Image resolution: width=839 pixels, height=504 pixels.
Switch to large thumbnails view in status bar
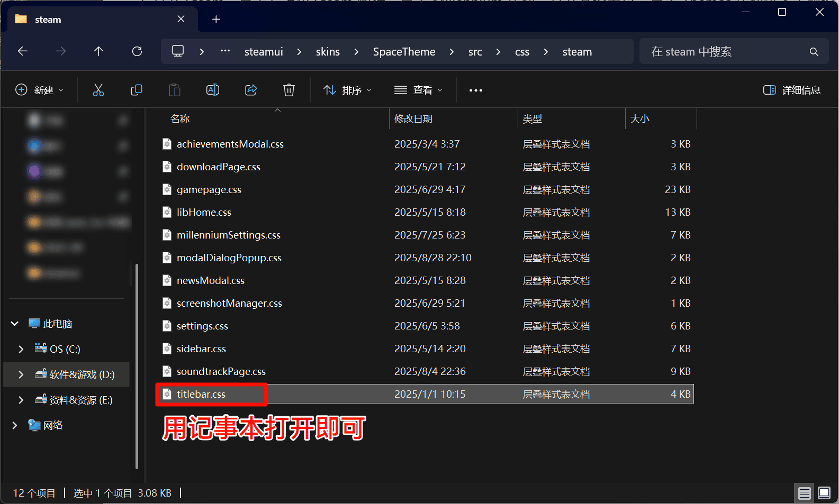824,493
